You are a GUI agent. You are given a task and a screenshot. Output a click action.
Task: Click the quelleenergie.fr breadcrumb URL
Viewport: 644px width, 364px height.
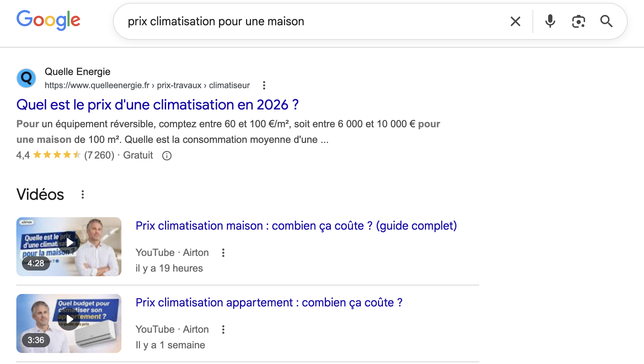pos(147,85)
